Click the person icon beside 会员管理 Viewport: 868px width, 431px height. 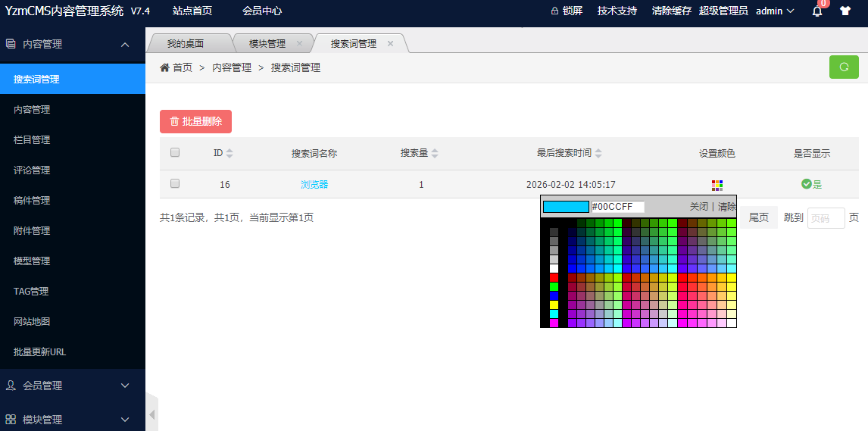11,385
